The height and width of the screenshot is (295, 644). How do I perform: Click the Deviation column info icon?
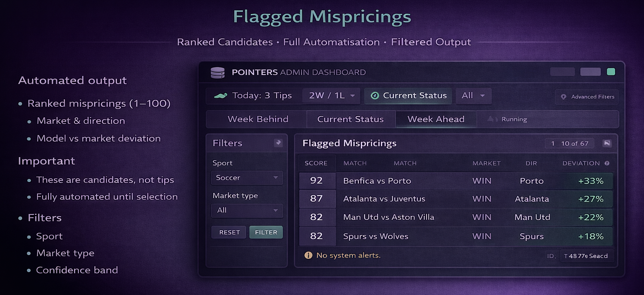[x=607, y=163]
